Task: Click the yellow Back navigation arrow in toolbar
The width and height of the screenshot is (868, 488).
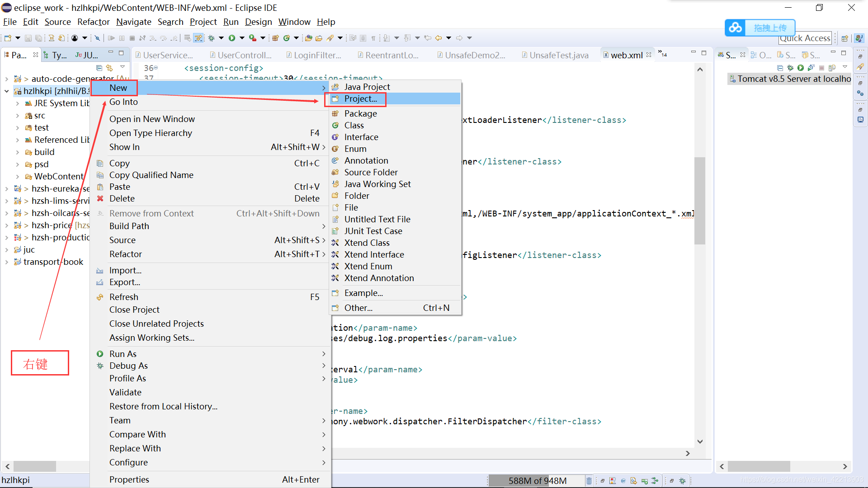Action: pos(438,38)
